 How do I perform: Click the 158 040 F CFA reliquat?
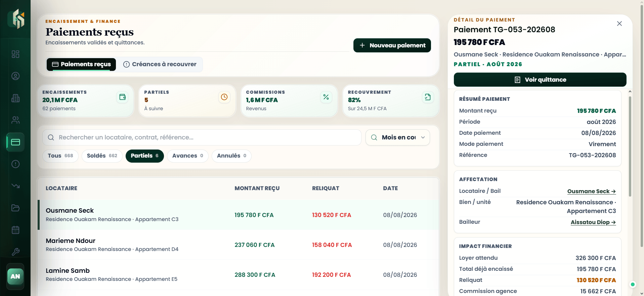tap(332, 245)
